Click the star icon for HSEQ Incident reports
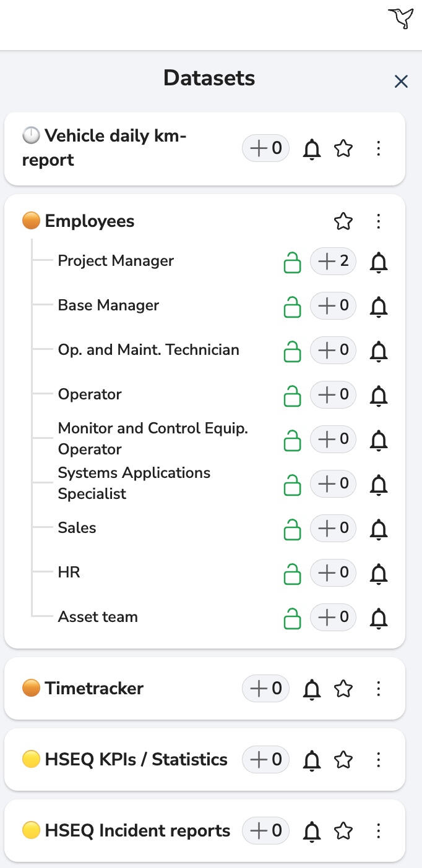This screenshot has width=422, height=868. click(343, 831)
